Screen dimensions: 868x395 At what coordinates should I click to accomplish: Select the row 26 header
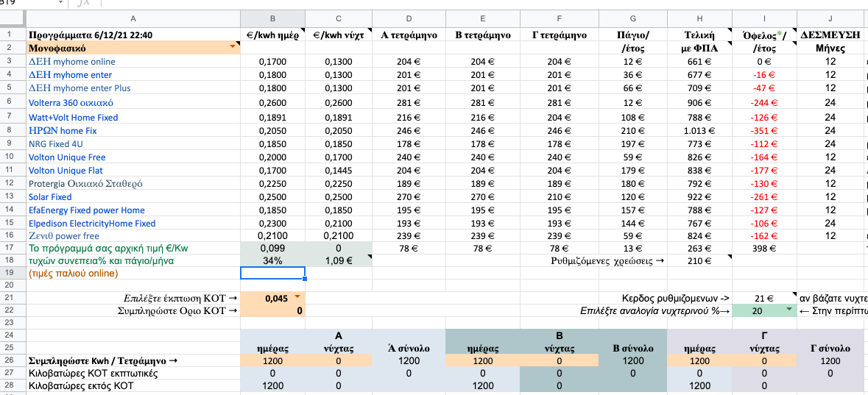click(x=13, y=360)
